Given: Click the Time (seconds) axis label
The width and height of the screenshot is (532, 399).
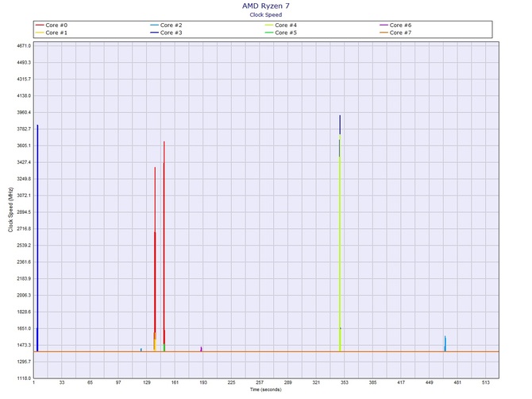Looking at the screenshot, I should point(266,389).
